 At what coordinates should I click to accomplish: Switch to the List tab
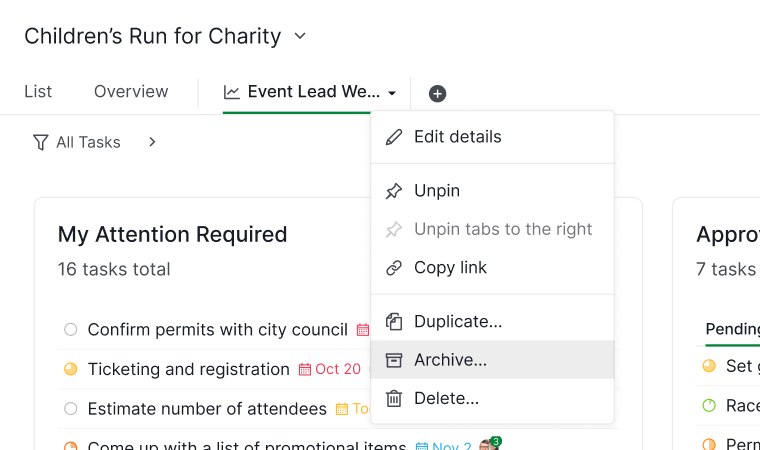pyautogui.click(x=38, y=92)
